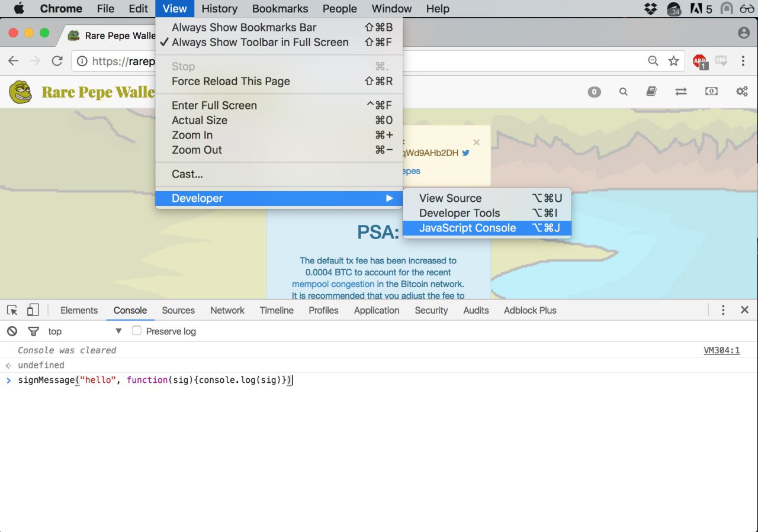
Task: Open the Profiles tab
Action: click(323, 310)
